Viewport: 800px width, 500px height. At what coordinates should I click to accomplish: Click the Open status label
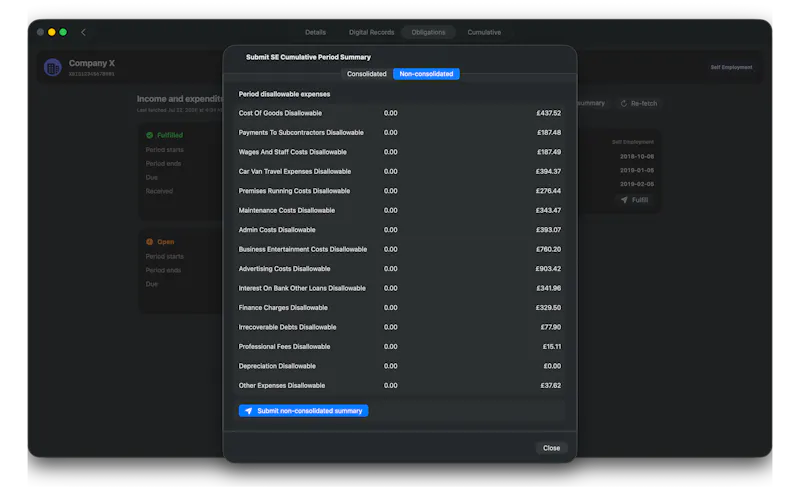[x=165, y=242]
